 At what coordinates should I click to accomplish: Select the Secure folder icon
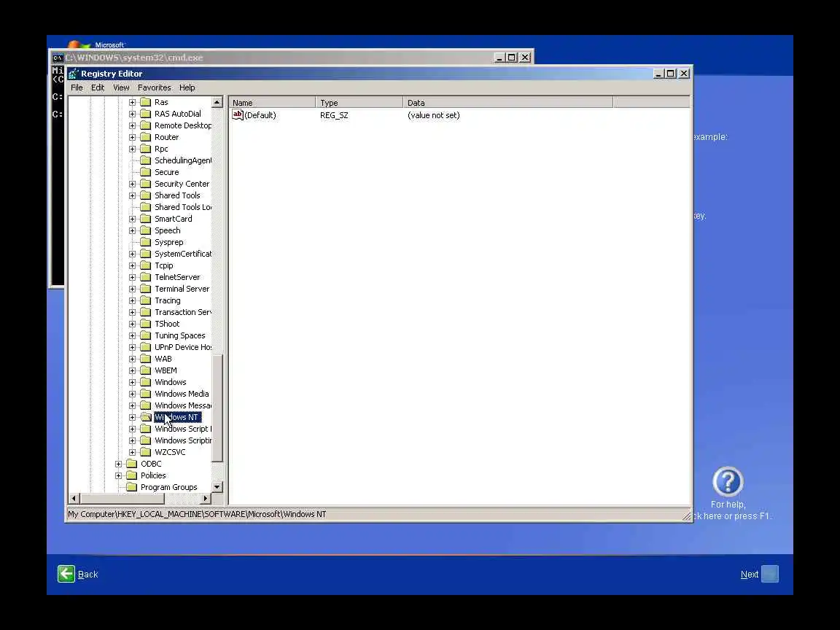coord(146,173)
